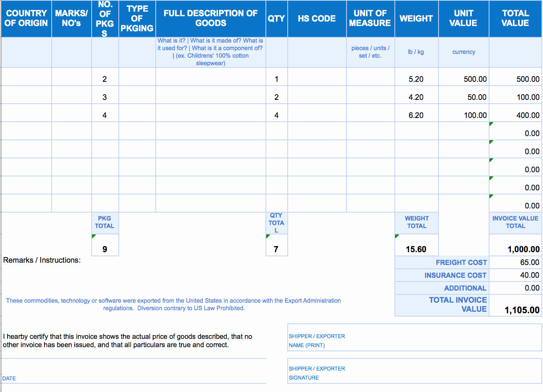
Task: Click the PKG TOTAL label cell
Action: 105,223
